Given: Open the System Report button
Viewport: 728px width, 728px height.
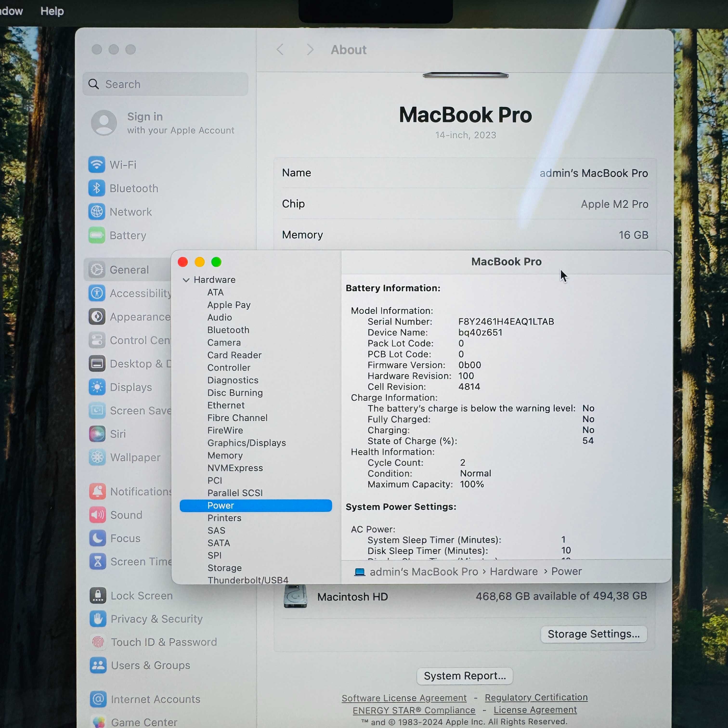Looking at the screenshot, I should pyautogui.click(x=465, y=676).
